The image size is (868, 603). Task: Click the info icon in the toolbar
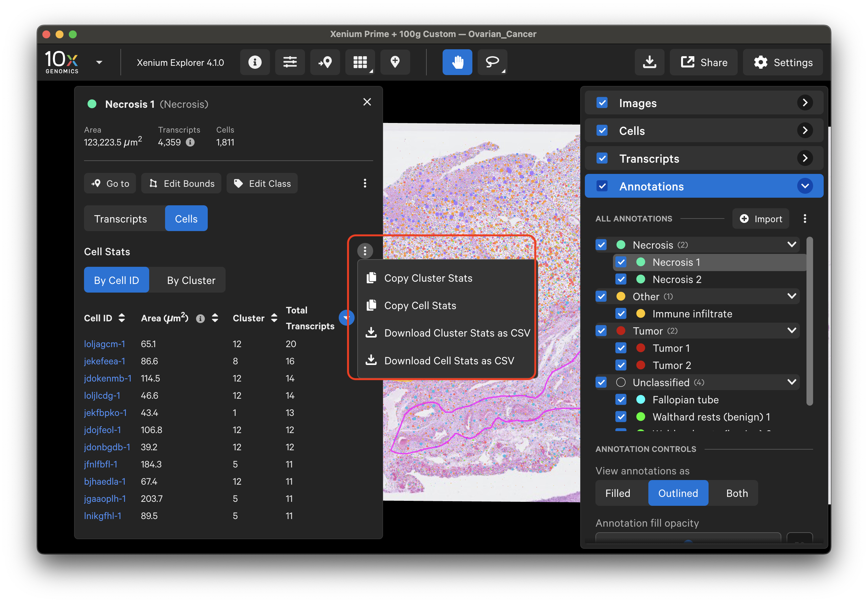254,62
